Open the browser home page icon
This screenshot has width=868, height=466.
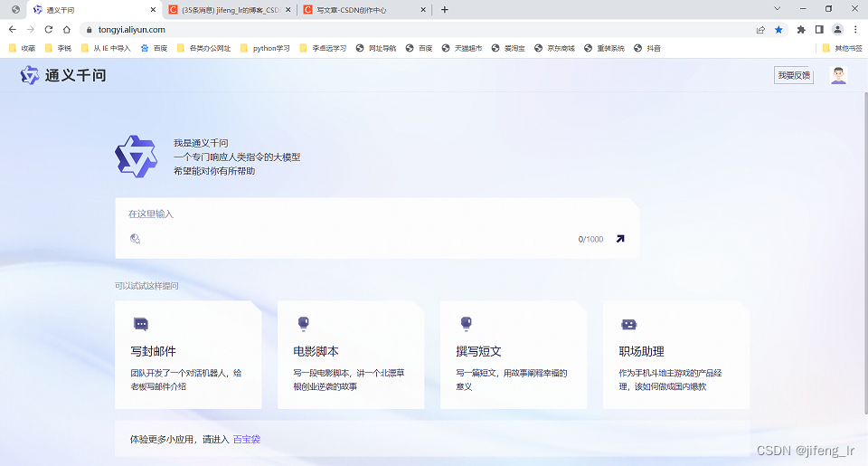click(x=66, y=29)
